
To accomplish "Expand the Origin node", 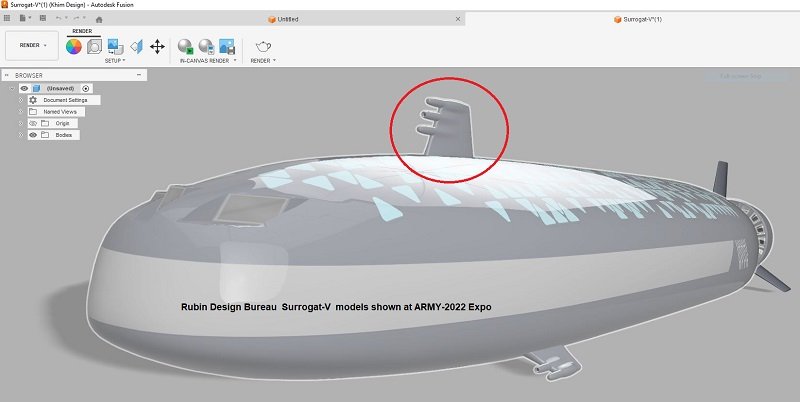I will [x=21, y=123].
